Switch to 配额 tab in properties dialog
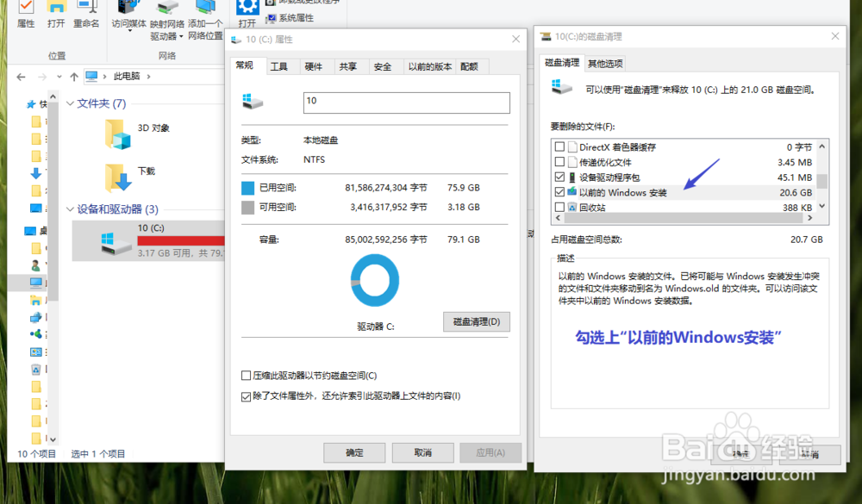Screen dimensions: 862x504 point(470,66)
